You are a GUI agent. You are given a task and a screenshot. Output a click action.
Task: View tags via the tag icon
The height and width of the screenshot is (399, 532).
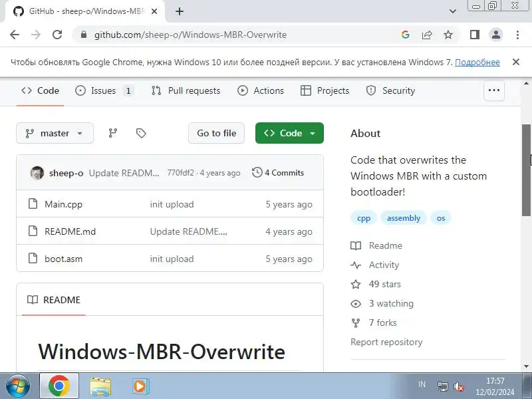[141, 133]
